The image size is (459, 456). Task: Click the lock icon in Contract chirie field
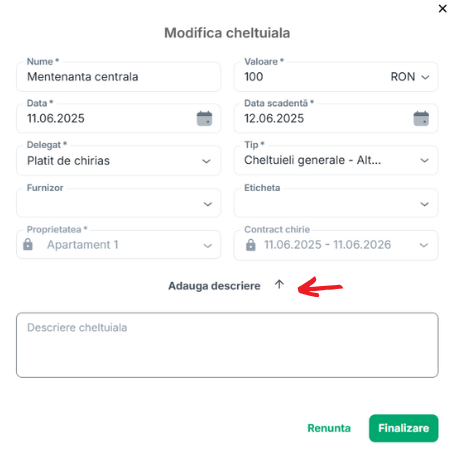251,245
